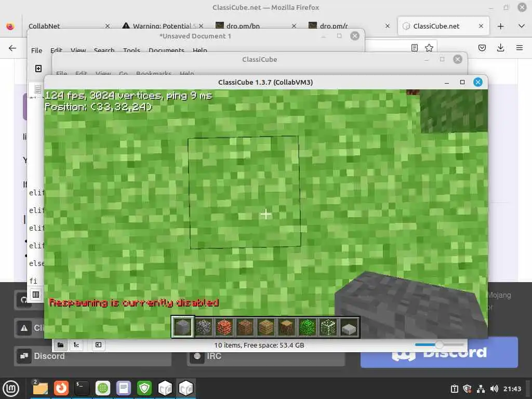This screenshot has width=532, height=399.
Task: Open the Firefox hamburger menu
Action: pos(519,48)
